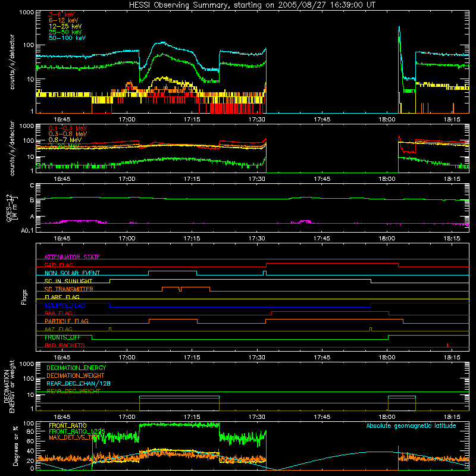Select the yellow FRONT_RATIO legend entry
Viewport: 476px width, 476px height.
click(68, 425)
